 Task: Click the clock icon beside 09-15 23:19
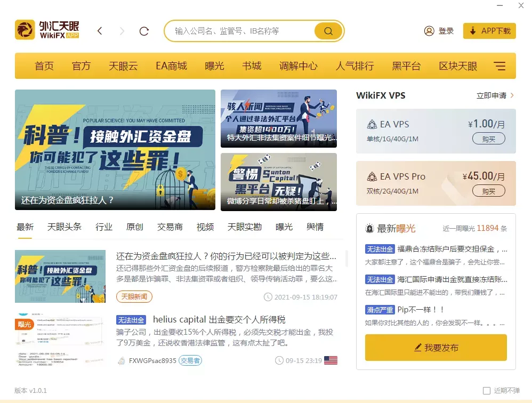(279, 360)
